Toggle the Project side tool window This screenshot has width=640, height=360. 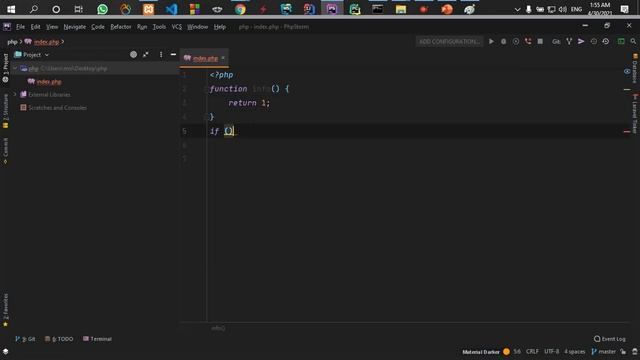click(x=5, y=68)
